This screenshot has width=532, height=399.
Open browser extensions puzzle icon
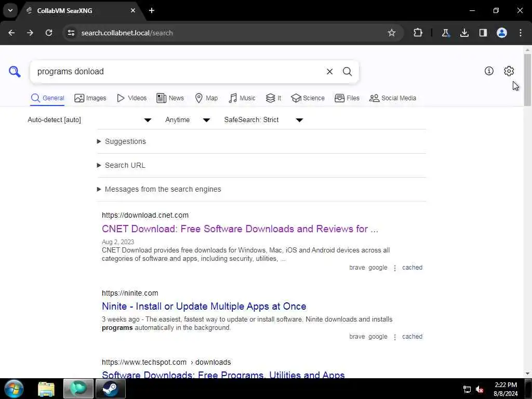click(418, 33)
